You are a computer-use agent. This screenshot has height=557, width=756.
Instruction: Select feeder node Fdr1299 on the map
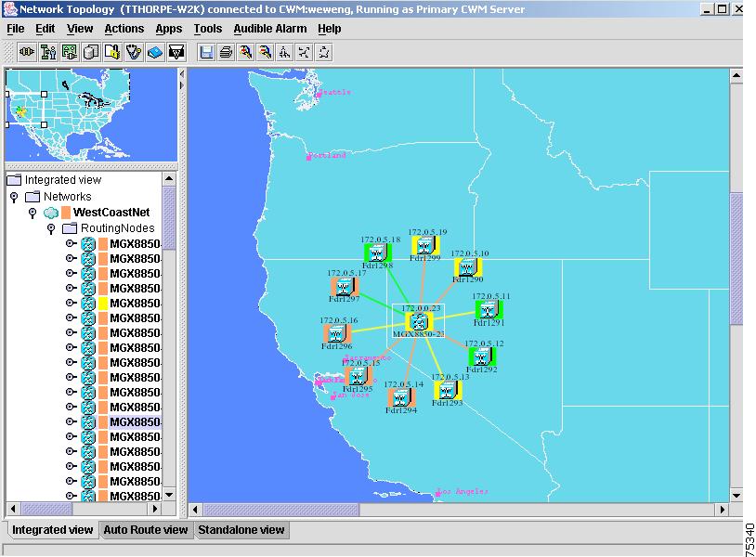click(425, 246)
